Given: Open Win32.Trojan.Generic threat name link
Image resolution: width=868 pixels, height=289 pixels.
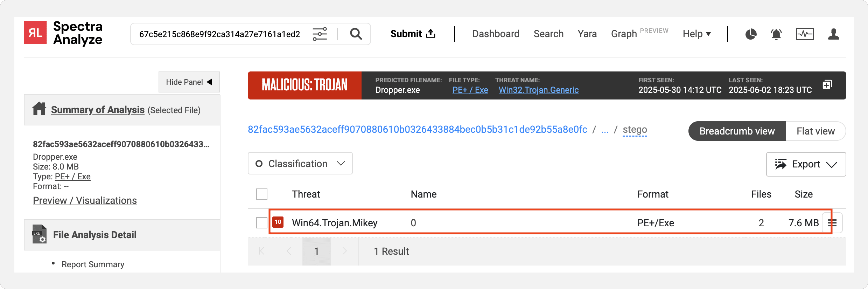Looking at the screenshot, I should coord(538,90).
